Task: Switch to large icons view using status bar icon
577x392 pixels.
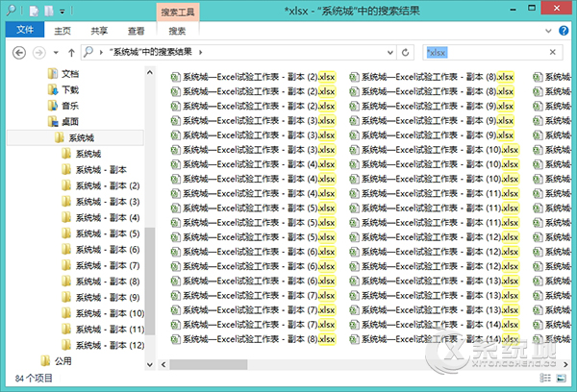Action: pyautogui.click(x=562, y=378)
